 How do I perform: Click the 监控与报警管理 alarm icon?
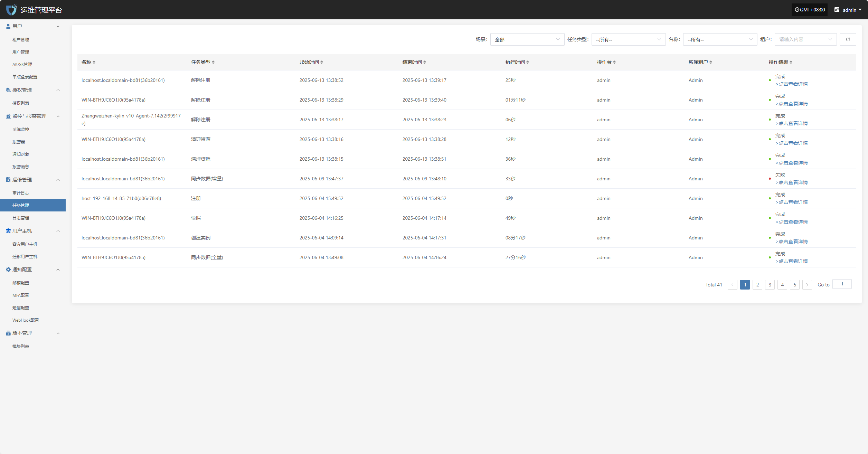pos(8,116)
